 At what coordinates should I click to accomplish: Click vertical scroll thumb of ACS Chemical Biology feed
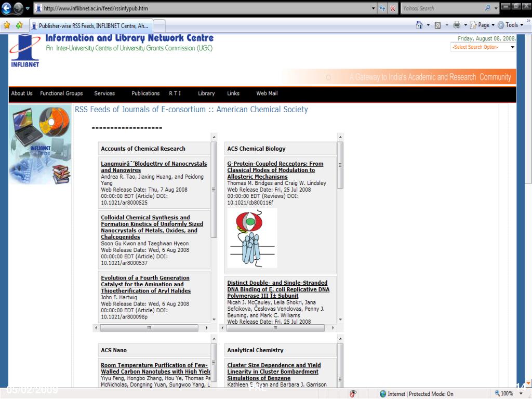coord(340,165)
